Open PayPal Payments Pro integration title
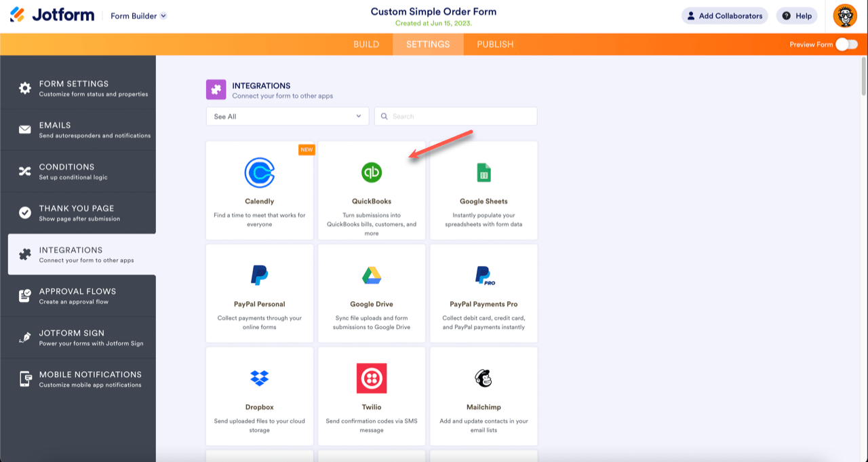Viewport: 868px width, 462px height. [x=484, y=304]
